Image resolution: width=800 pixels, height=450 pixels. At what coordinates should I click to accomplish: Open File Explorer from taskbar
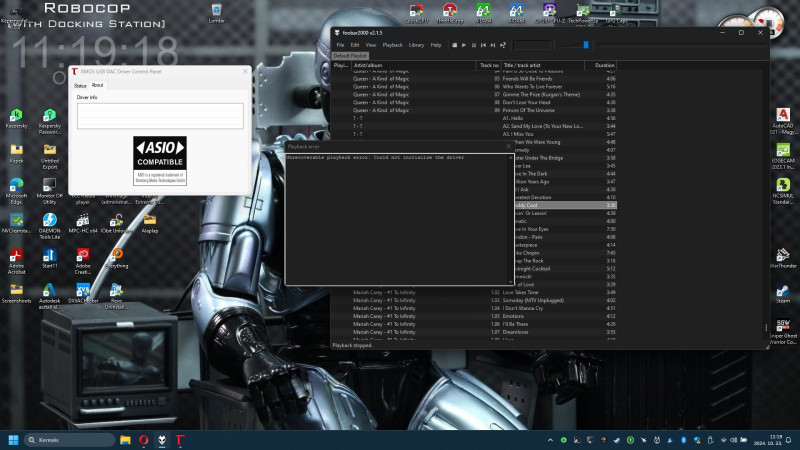pos(125,440)
